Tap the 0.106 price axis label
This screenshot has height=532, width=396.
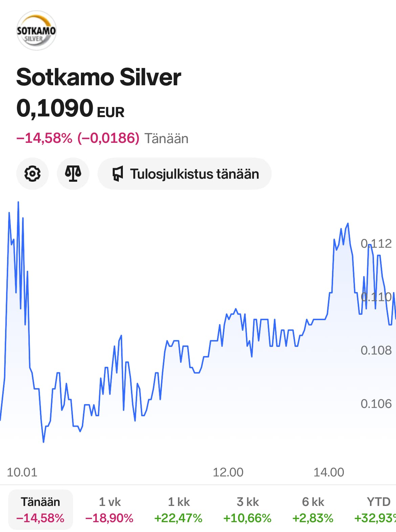tap(376, 404)
